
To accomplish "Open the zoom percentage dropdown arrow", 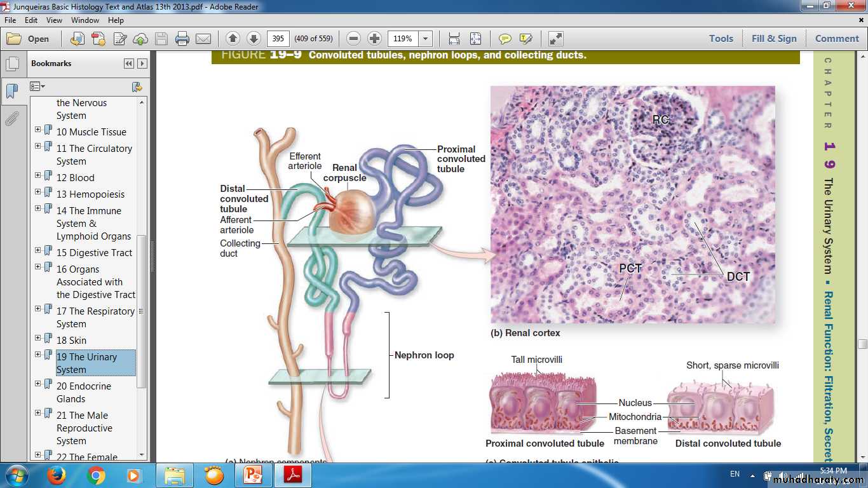I will point(425,39).
